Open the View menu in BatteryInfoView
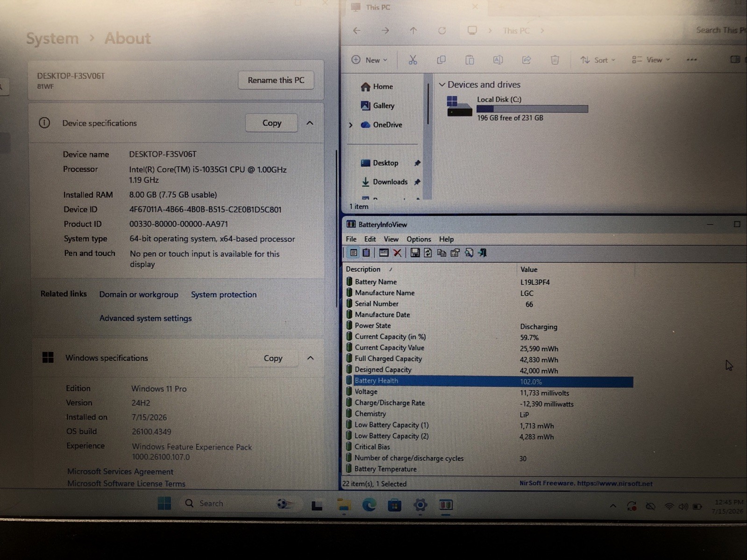The image size is (747, 560). pos(391,239)
